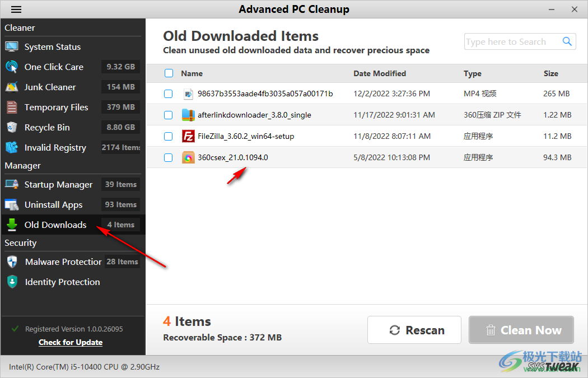
Task: Click the Check for Update link
Action: (71, 342)
